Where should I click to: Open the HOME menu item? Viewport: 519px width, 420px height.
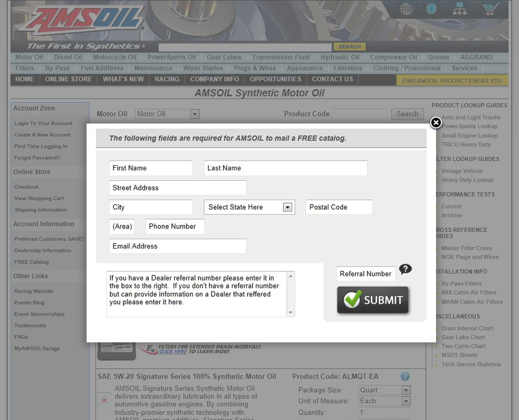25,79
